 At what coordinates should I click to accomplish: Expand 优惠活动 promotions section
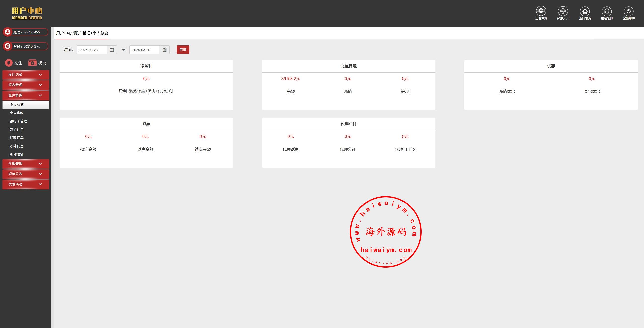(25, 184)
